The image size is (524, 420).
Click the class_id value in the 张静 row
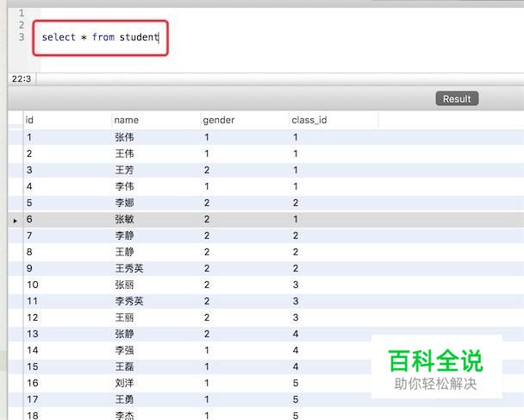(296, 334)
